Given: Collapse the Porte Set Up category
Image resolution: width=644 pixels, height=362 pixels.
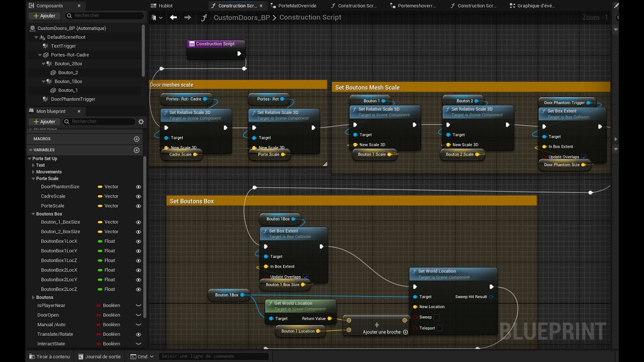Looking at the screenshot, I should (29, 158).
